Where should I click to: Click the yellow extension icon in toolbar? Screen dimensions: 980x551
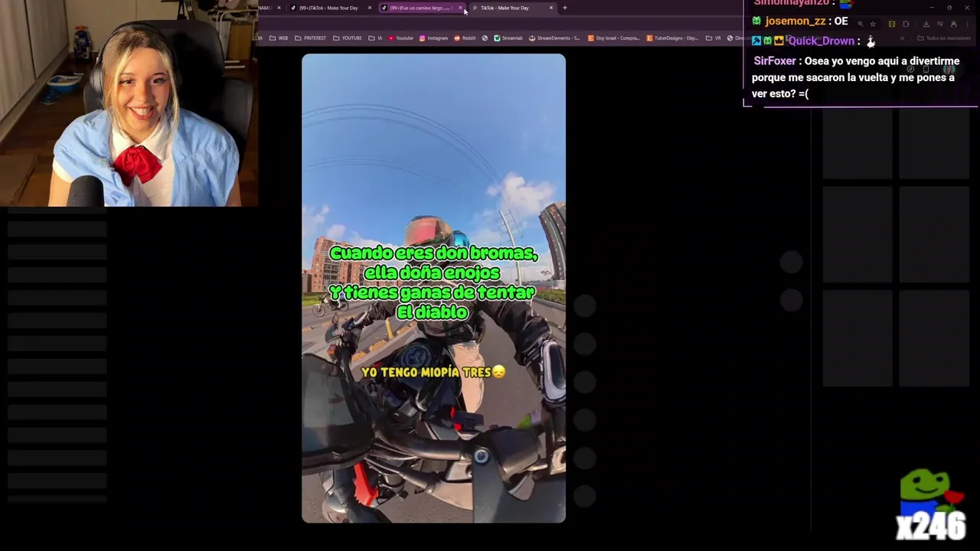[x=892, y=24]
